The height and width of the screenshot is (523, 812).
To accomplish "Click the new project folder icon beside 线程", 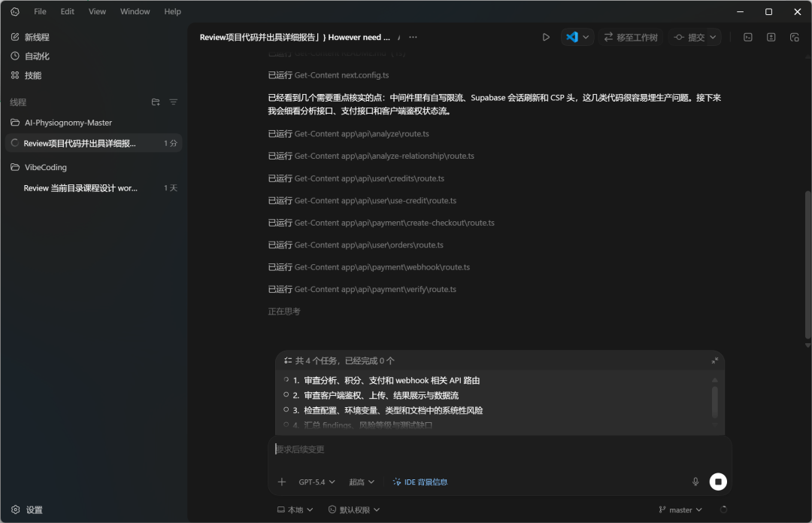I will tap(156, 102).
